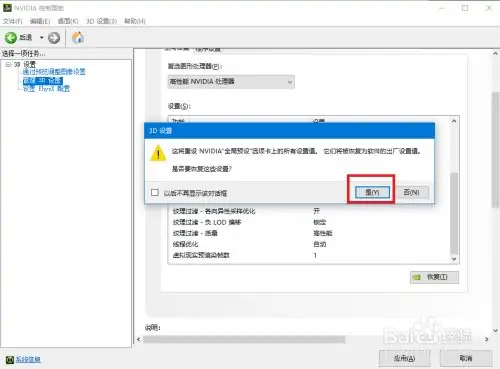Select 管理 3D 设置 tree item

click(x=42, y=80)
